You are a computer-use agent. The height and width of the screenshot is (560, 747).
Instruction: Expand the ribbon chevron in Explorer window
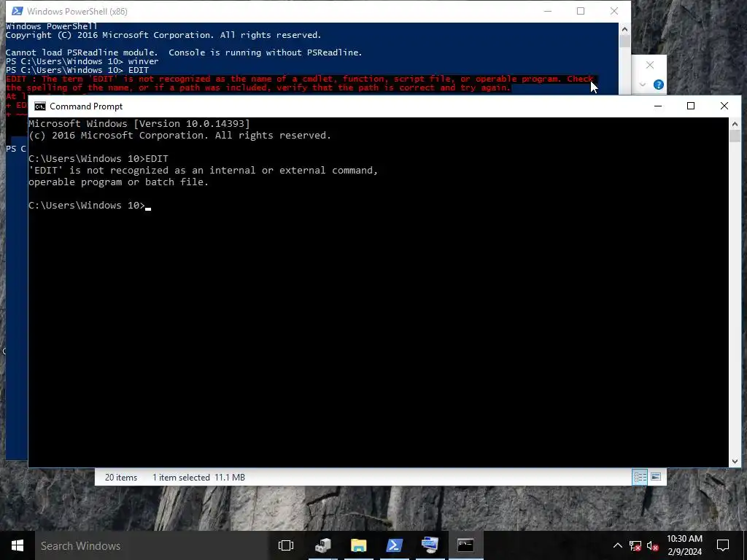coord(642,85)
